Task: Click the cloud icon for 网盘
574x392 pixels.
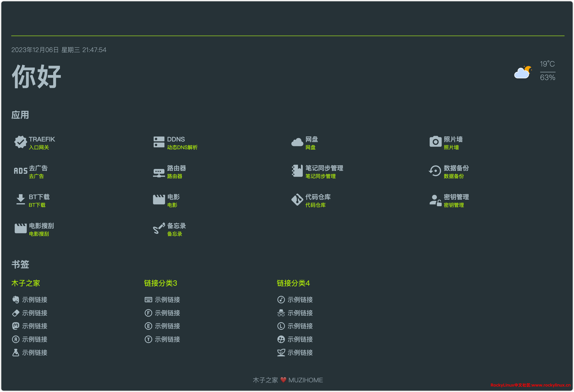Action: coord(297,142)
